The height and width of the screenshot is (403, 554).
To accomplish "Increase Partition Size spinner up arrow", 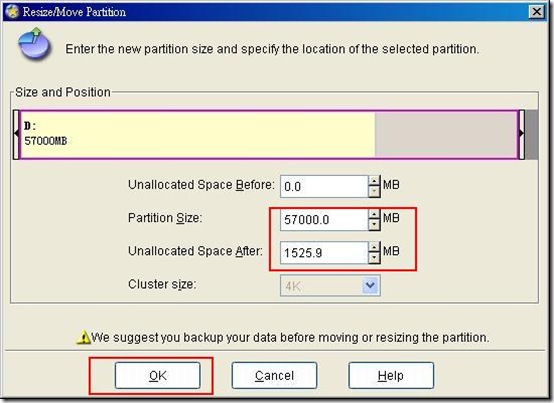I will click(374, 214).
